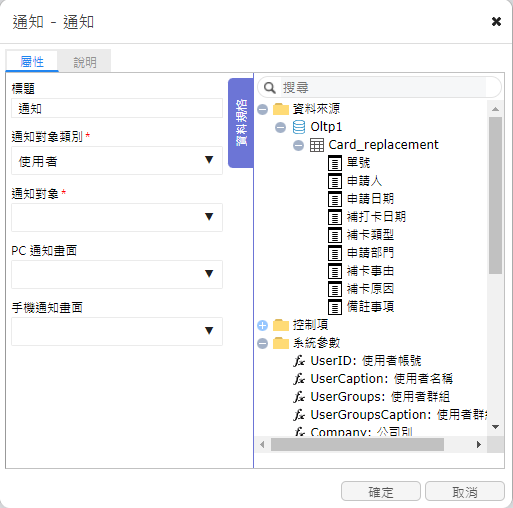The image size is (513, 508).
Task: Click the Oltp1 database icon
Action: coord(299,127)
